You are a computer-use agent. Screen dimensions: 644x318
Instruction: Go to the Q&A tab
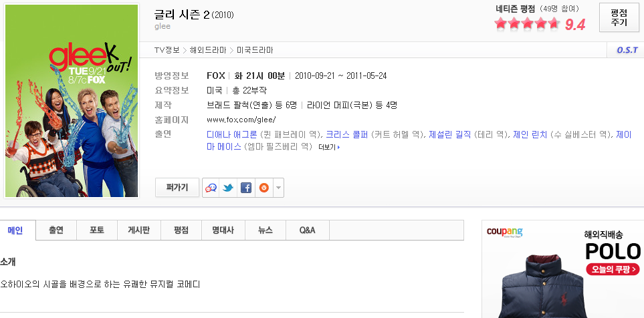tap(307, 230)
